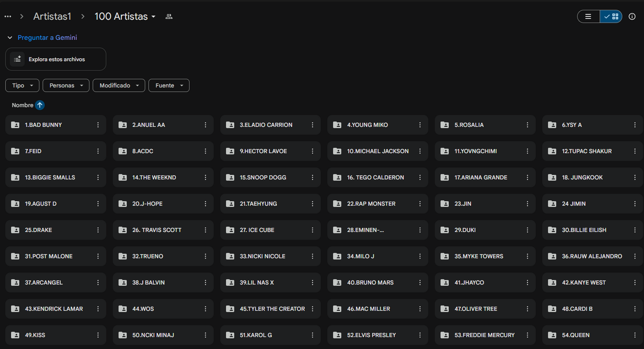Select the 35.MYKE TOWERS folder name
Screen dimensions: 644x349
pos(479,257)
